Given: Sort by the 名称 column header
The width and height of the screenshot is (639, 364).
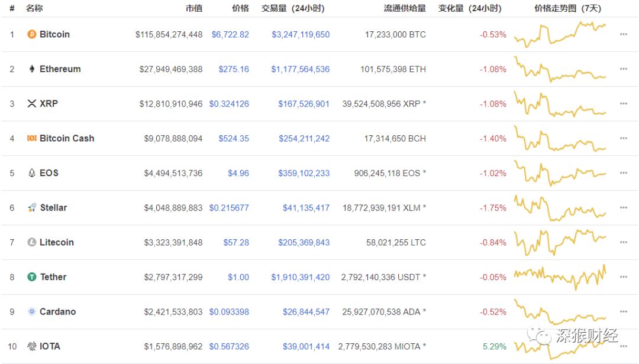Looking at the screenshot, I should (x=34, y=8).
